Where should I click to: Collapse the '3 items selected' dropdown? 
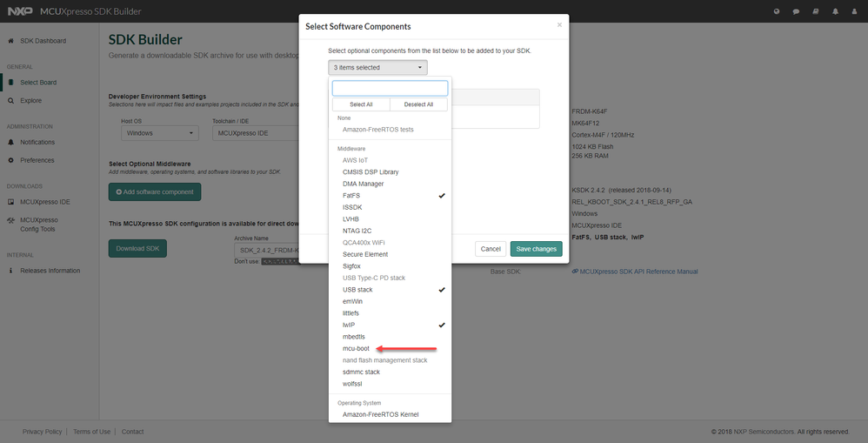[378, 67]
